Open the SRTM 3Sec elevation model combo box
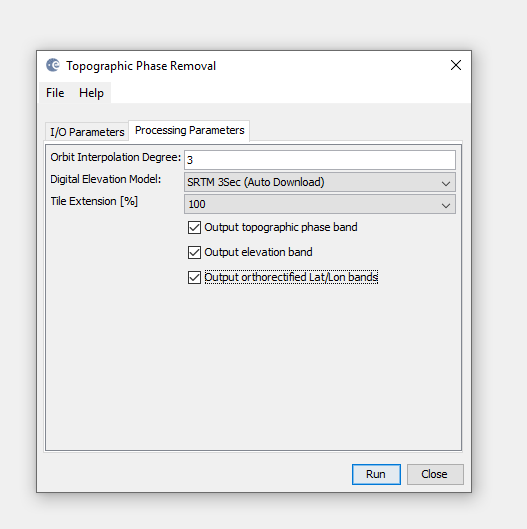This screenshot has height=529, width=527. tap(320, 182)
